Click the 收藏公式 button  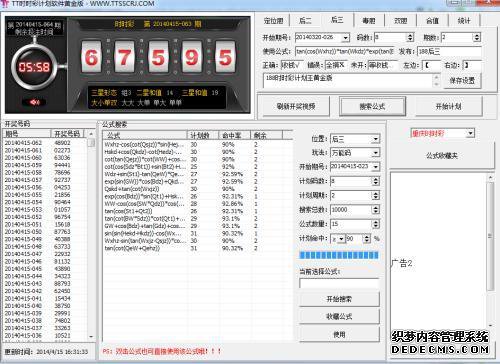(339, 316)
